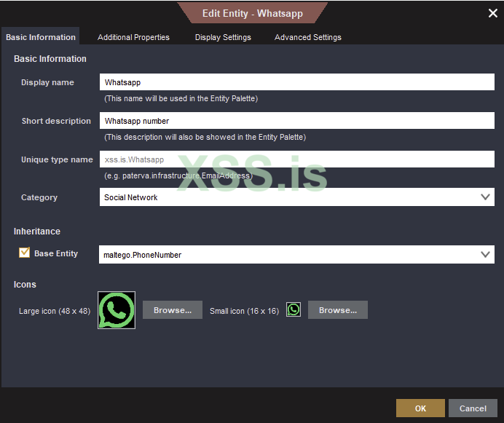Image resolution: width=504 pixels, height=423 pixels.
Task: Go to the Advanced Settings tab
Action: (308, 37)
